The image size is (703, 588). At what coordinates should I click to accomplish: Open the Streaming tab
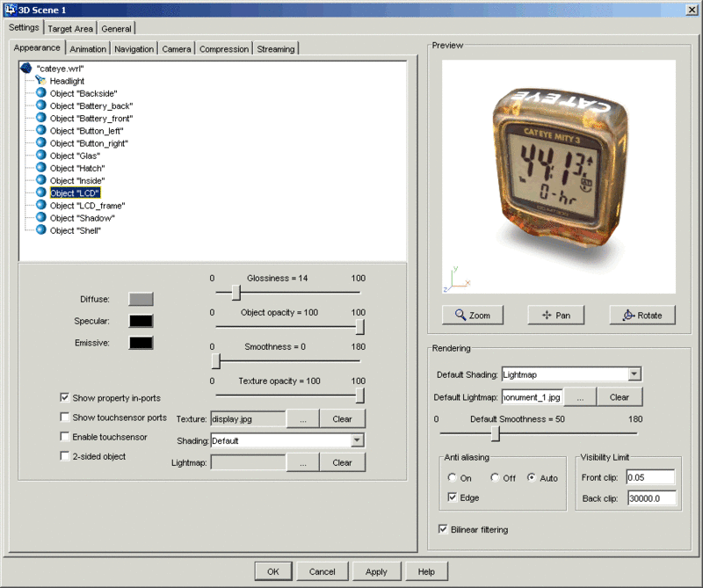pyautogui.click(x=276, y=49)
